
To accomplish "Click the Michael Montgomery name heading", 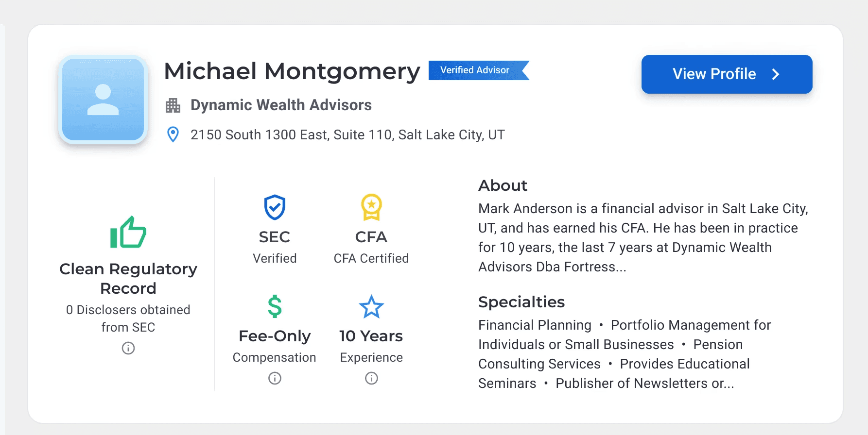I will (292, 71).
